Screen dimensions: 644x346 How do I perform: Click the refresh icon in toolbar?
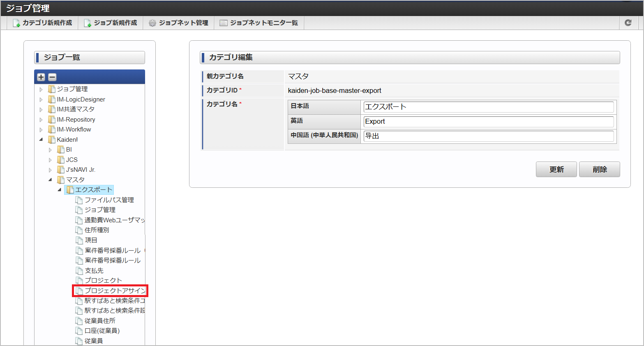[628, 23]
